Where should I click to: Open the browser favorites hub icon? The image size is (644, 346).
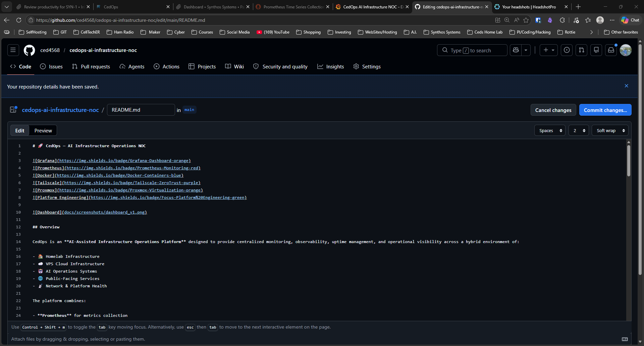click(x=588, y=20)
